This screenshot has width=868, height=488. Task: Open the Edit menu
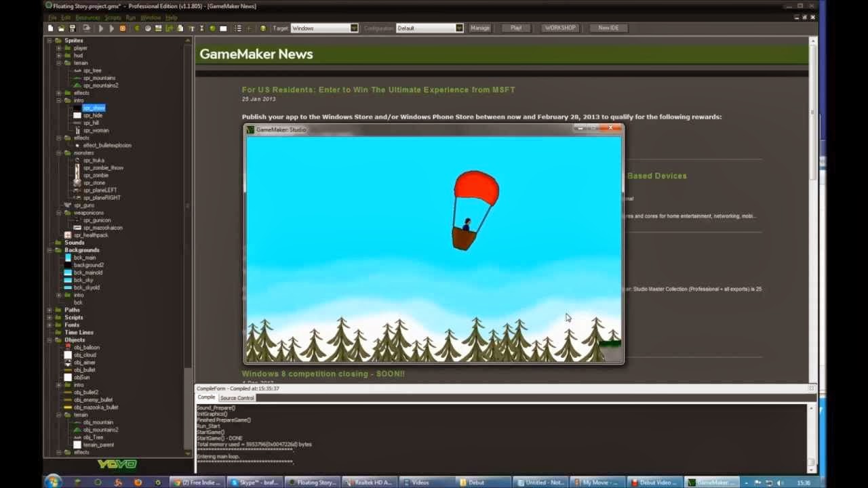click(66, 18)
